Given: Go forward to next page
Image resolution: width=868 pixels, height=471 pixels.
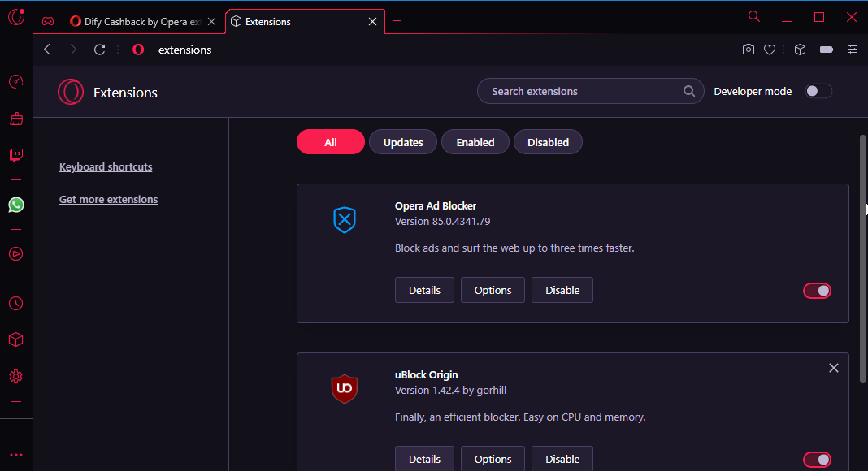Looking at the screenshot, I should click(73, 50).
